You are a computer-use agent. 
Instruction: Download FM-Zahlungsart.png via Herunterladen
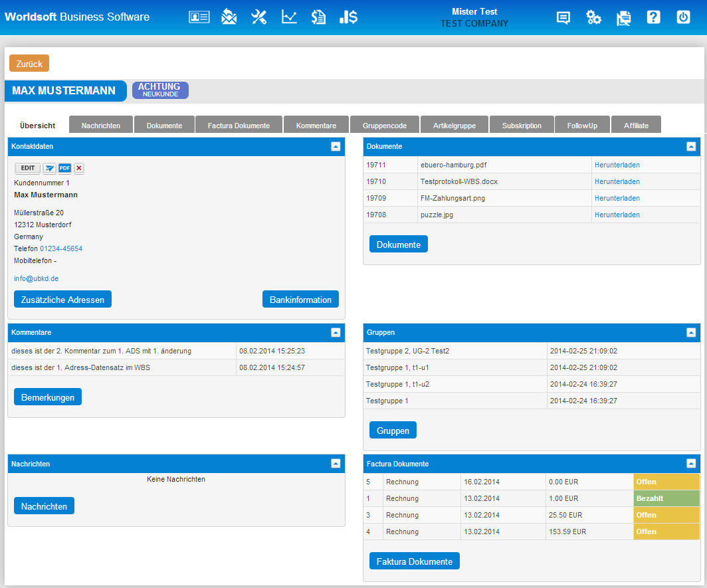[x=617, y=199]
